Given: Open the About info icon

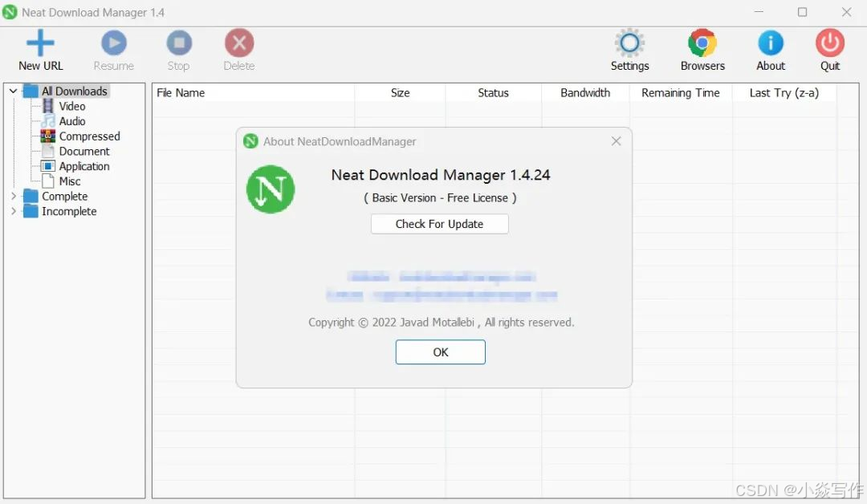Looking at the screenshot, I should pos(770,43).
